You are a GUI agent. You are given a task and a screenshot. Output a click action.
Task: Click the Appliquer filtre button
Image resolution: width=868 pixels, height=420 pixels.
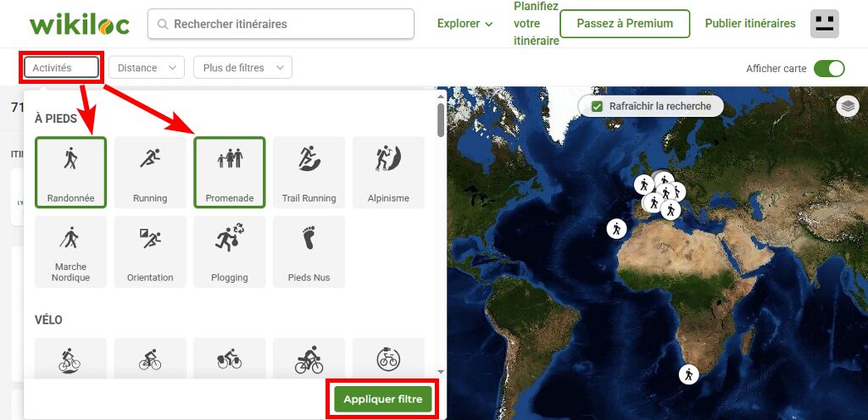(x=383, y=399)
